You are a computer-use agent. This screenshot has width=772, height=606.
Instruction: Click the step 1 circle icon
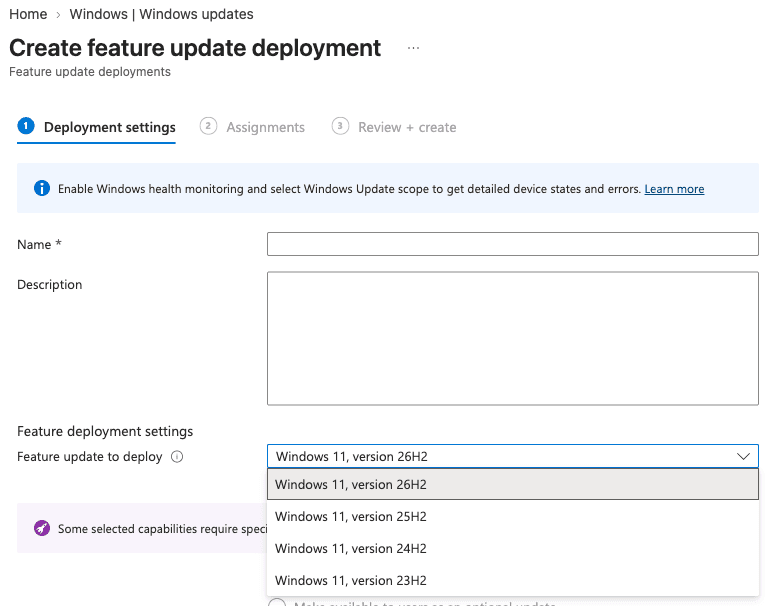[26, 126]
